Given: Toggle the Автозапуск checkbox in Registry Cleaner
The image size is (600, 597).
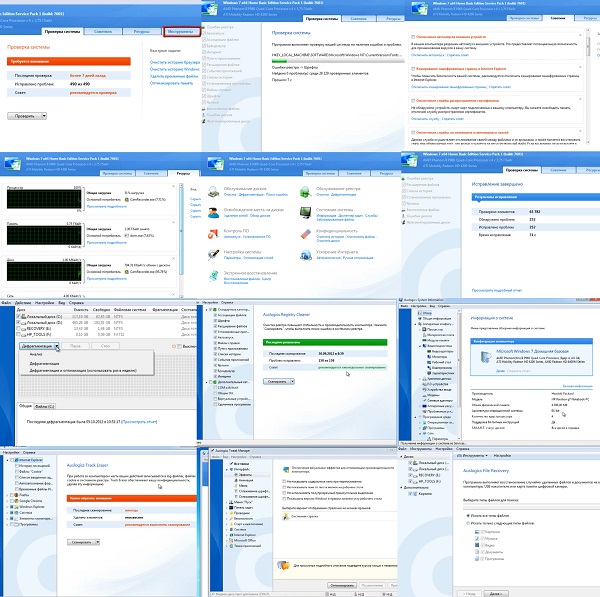Looking at the screenshot, I should pos(215,337).
